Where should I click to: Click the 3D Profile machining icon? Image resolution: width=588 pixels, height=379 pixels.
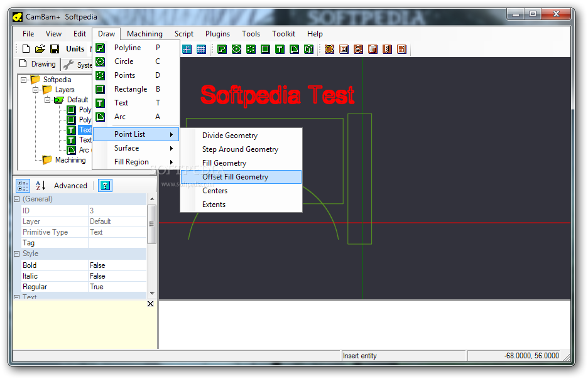point(373,49)
